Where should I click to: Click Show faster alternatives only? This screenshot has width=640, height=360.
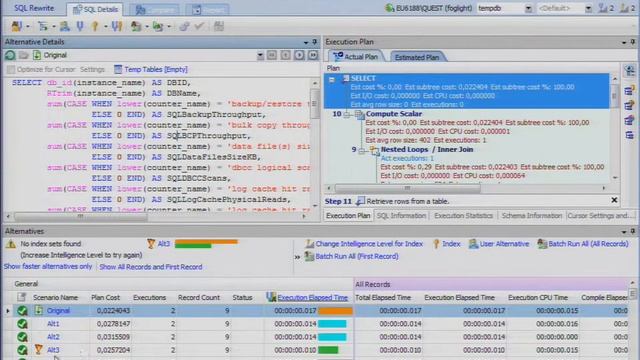(48, 266)
